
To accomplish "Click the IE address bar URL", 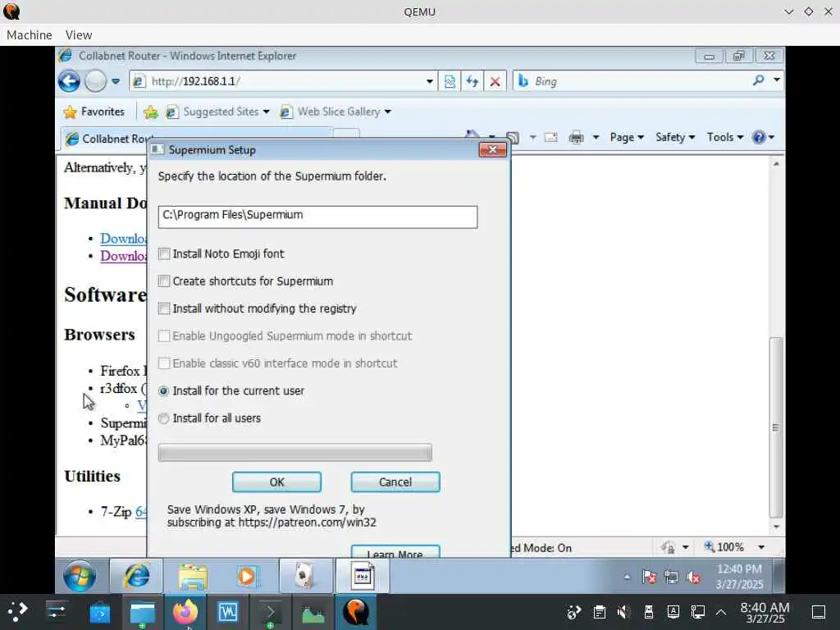I will click(x=196, y=81).
